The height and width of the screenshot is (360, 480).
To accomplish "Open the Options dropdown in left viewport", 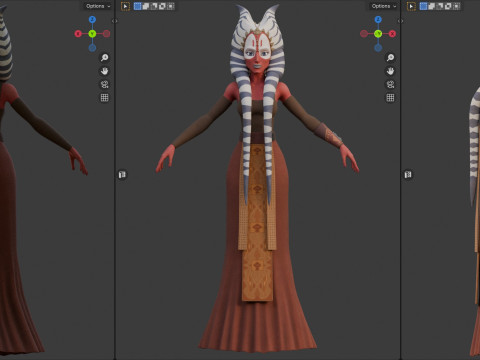I will tap(98, 6).
